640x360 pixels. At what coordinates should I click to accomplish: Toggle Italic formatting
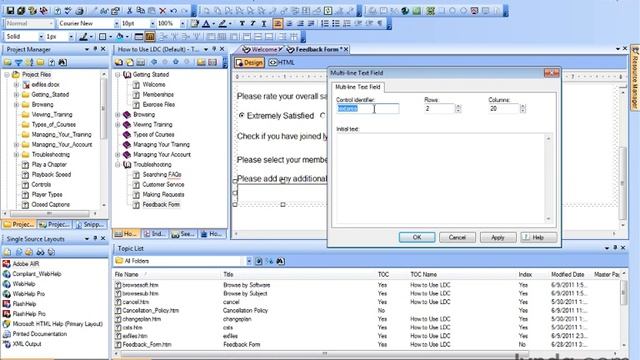[253, 24]
